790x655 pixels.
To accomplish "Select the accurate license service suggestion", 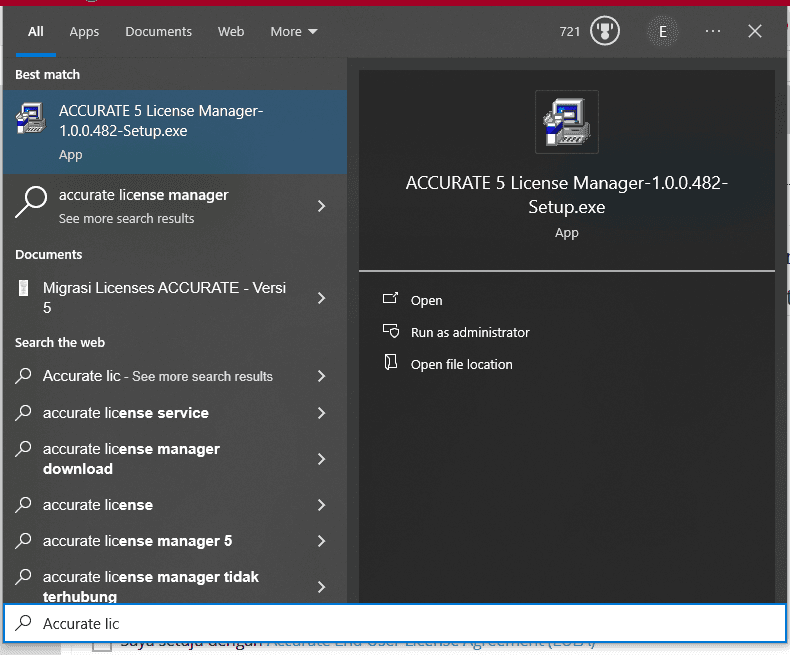I will [175, 413].
